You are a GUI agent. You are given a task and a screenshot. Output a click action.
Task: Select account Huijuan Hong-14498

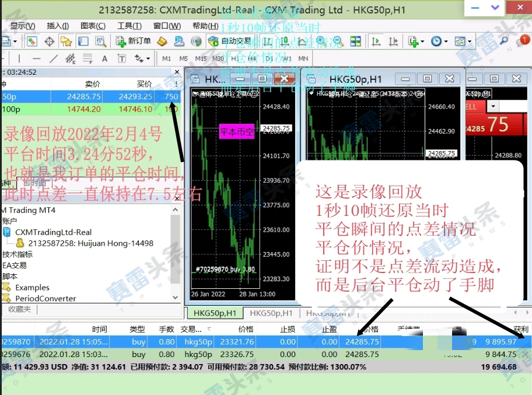point(90,243)
